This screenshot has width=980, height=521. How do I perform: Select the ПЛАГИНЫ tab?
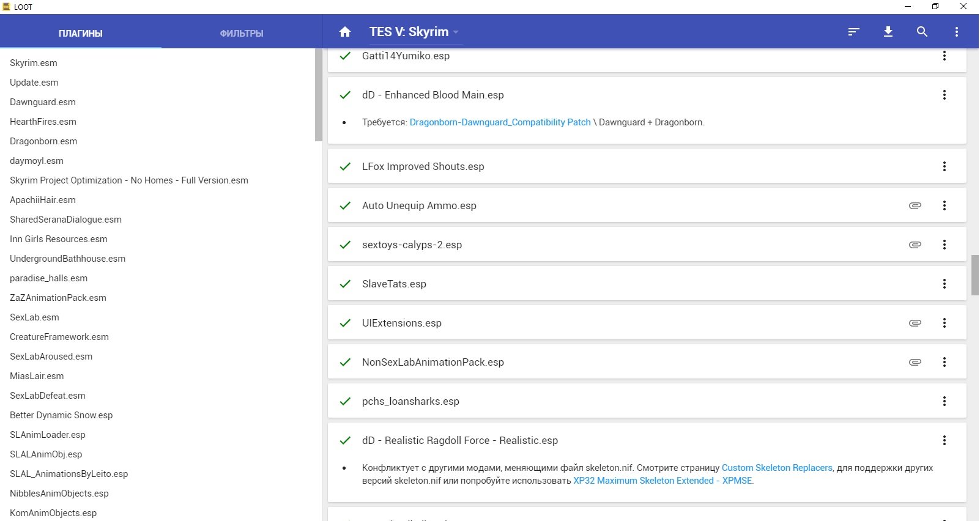click(80, 33)
